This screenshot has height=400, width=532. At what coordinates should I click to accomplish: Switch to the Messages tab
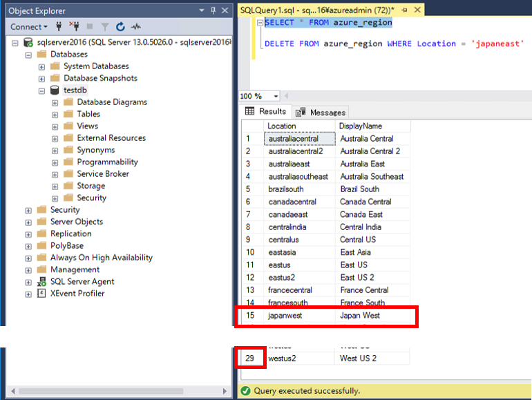coord(320,113)
